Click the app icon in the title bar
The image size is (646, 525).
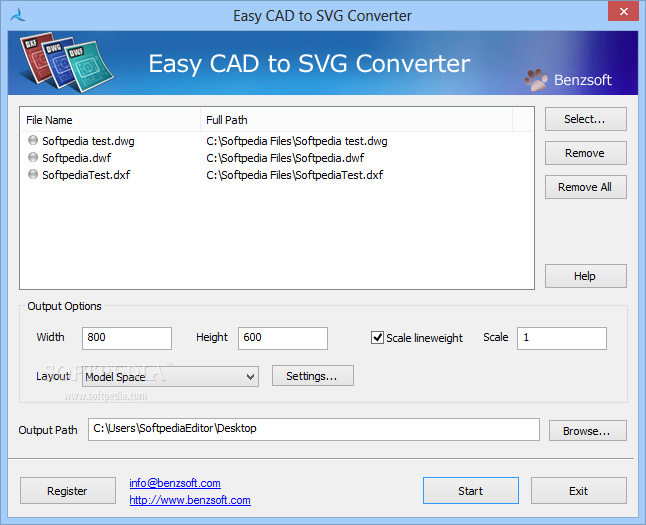pyautogui.click(x=18, y=15)
